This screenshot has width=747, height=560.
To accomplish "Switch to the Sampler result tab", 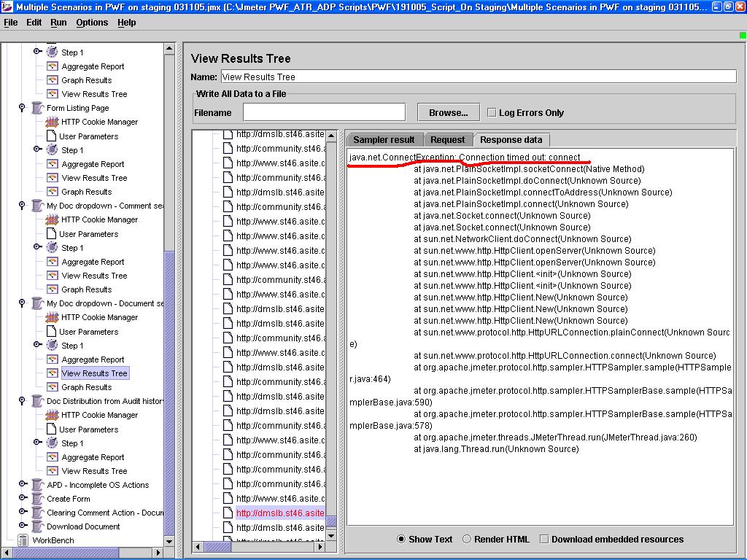I will point(384,140).
